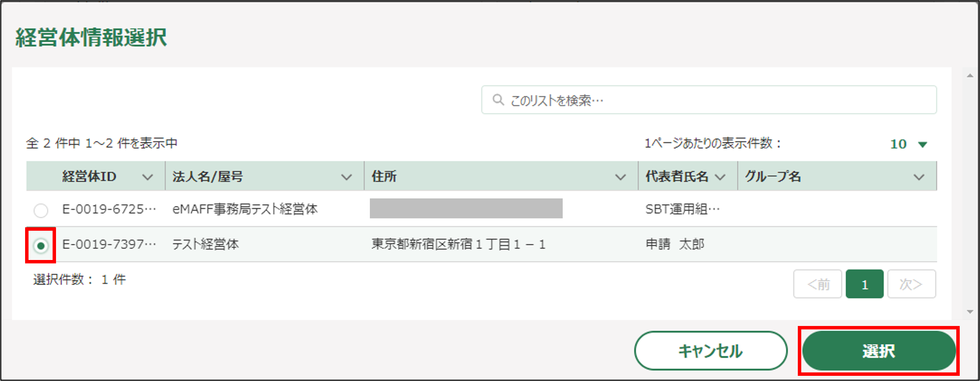Open the 法人名/屋号 column chevron
980x381 pixels.
(x=346, y=177)
